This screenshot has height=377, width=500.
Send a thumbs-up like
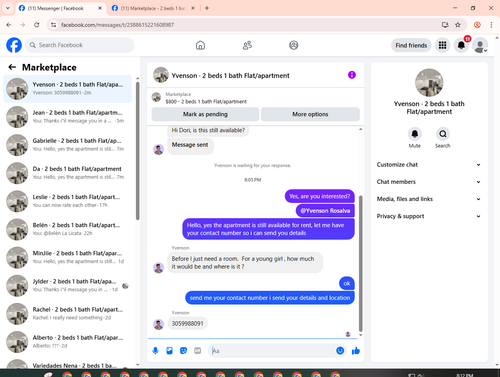pyautogui.click(x=356, y=351)
